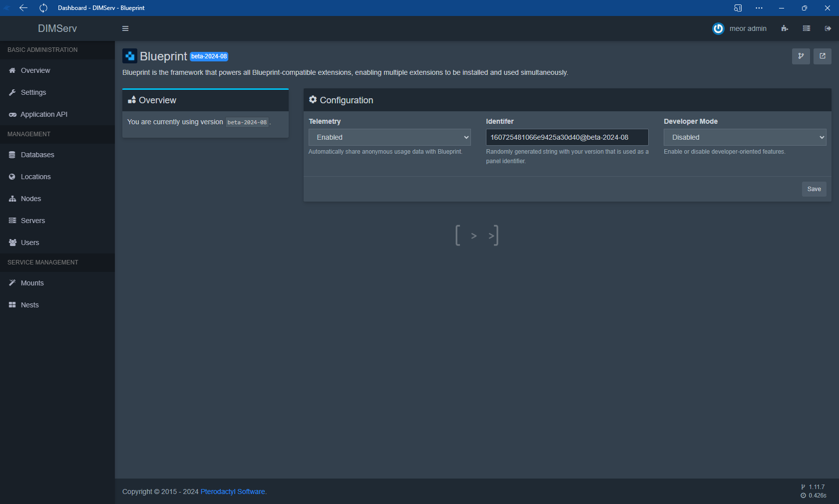The height and width of the screenshot is (504, 839).
Task: Click the 0.426s load time text
Action: [818, 496]
